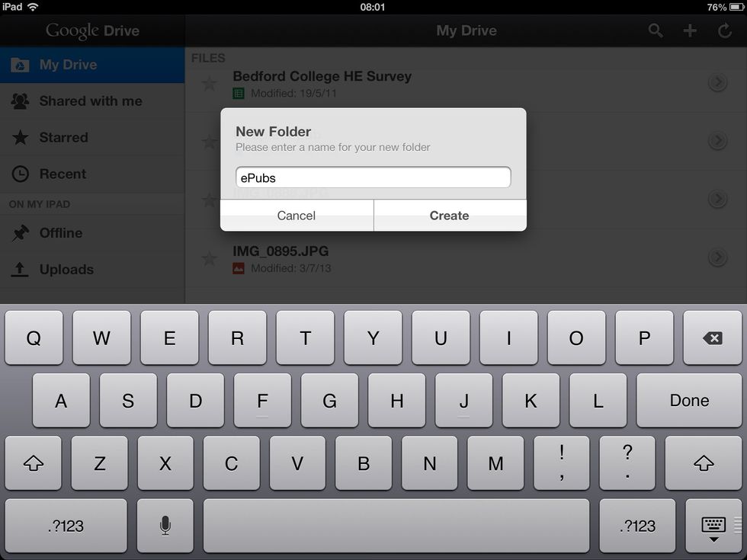Open details arrow for Bedford College HE Survey

coord(717,83)
